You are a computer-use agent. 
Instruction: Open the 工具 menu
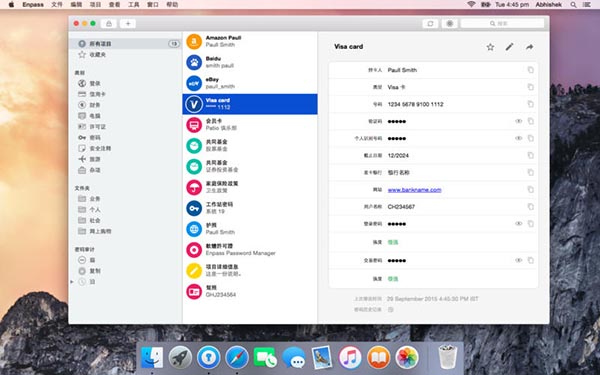134,5
